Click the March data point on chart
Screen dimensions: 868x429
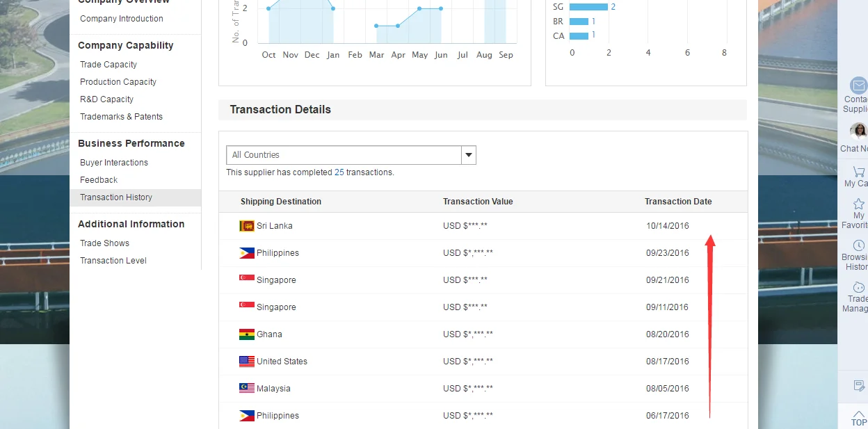tap(376, 26)
